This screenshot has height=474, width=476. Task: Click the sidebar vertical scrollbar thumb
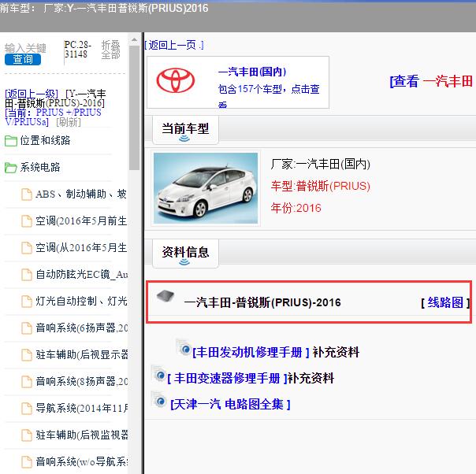[x=134, y=108]
